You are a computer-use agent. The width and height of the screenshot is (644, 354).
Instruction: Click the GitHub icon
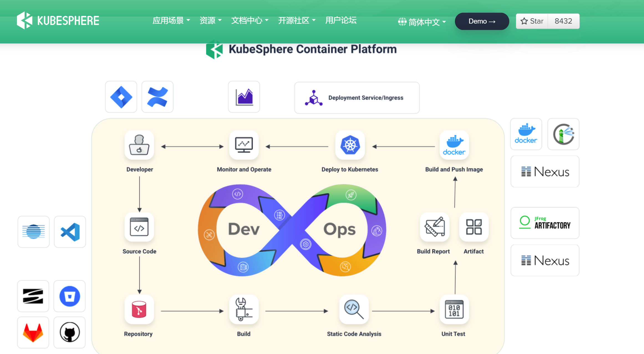coord(70,332)
